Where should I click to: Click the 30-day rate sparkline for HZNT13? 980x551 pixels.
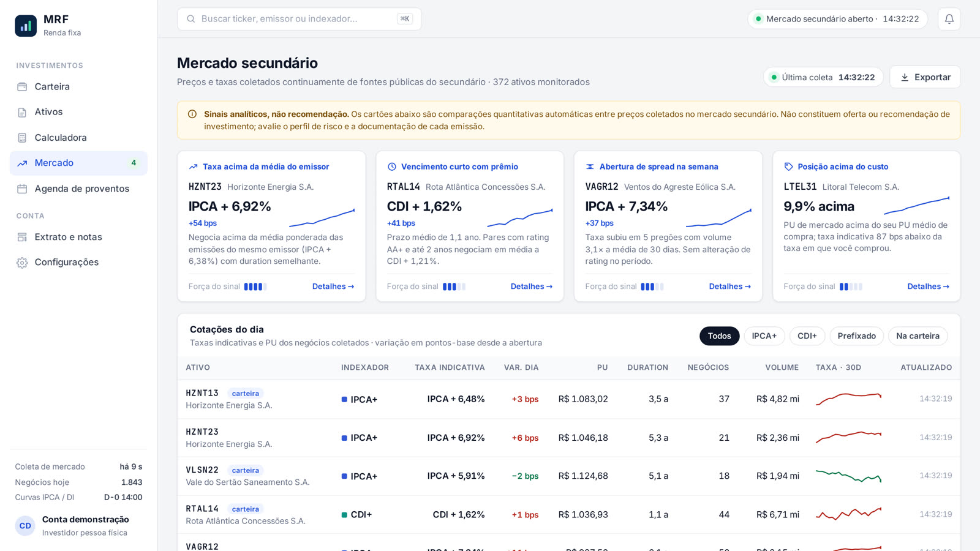(848, 399)
